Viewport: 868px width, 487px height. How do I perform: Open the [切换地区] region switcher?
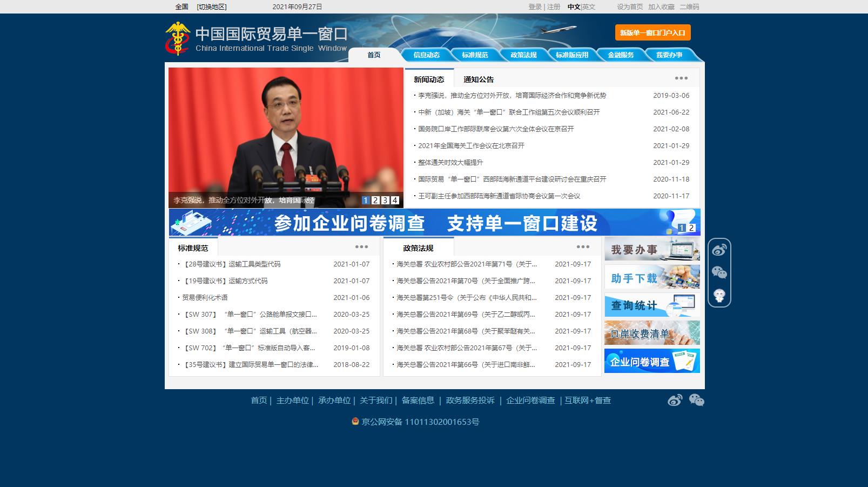click(212, 7)
